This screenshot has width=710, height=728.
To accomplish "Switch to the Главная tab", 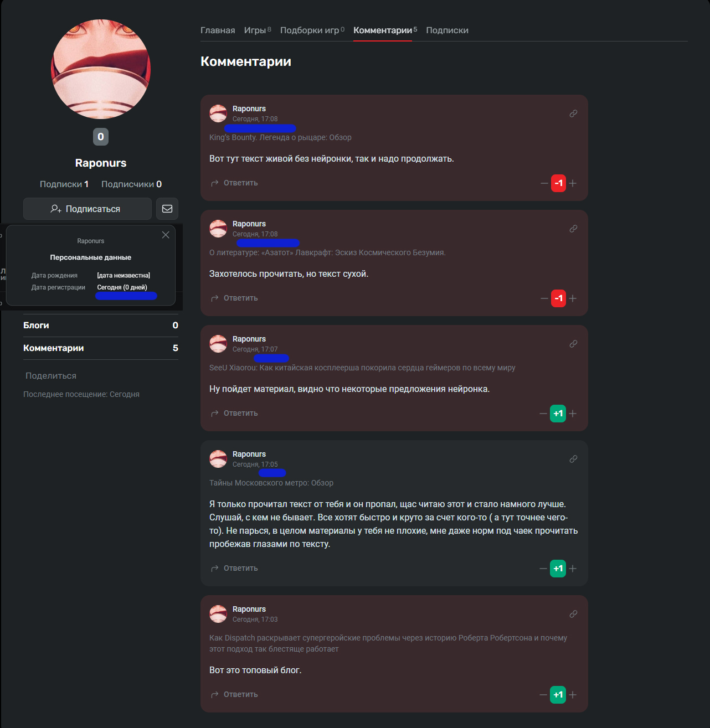I will point(218,30).
